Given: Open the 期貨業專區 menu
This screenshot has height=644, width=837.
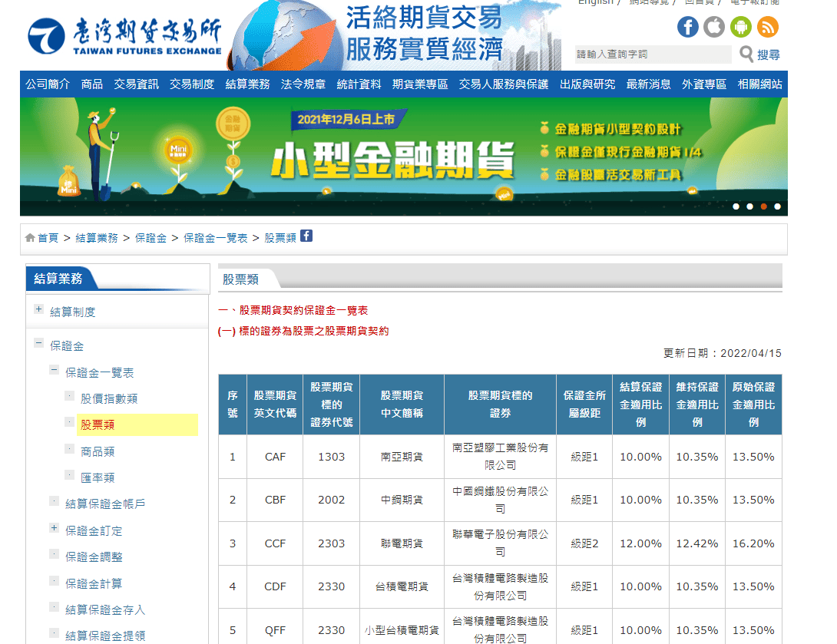Looking at the screenshot, I should pyautogui.click(x=420, y=84).
